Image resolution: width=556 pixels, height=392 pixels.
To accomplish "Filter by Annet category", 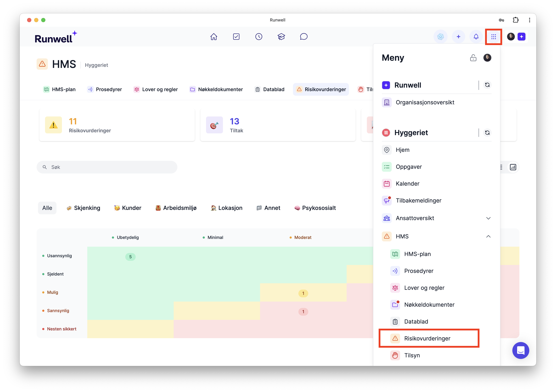I will pyautogui.click(x=268, y=208).
